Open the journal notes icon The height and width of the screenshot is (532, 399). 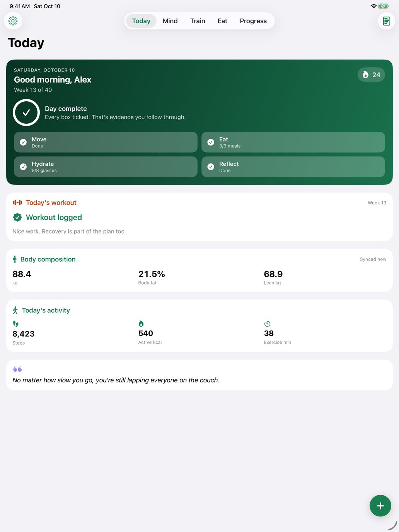click(386, 21)
